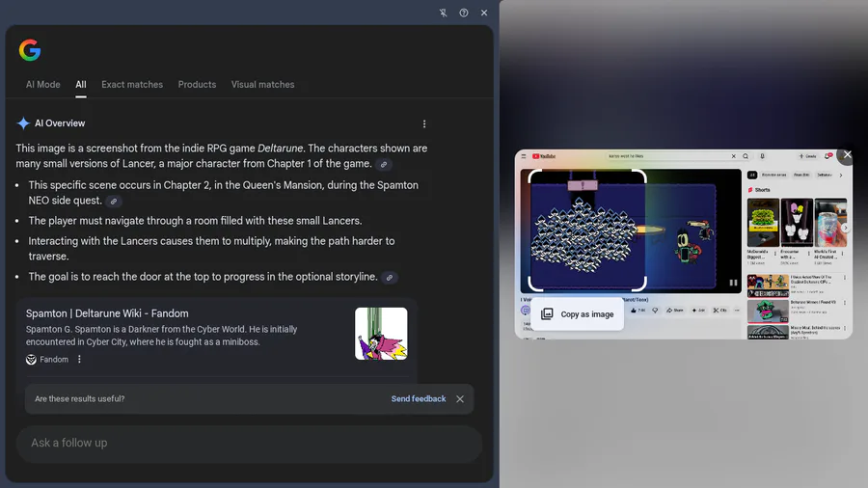Click 'Interacting with the Lancers causes them' bullet
The image size is (868, 488).
(211, 249)
